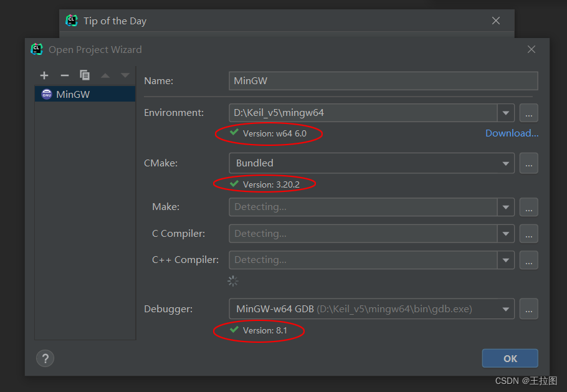Viewport: 567px width, 392px height.
Task: Expand the Environment dropdown arrow
Action: 506,113
